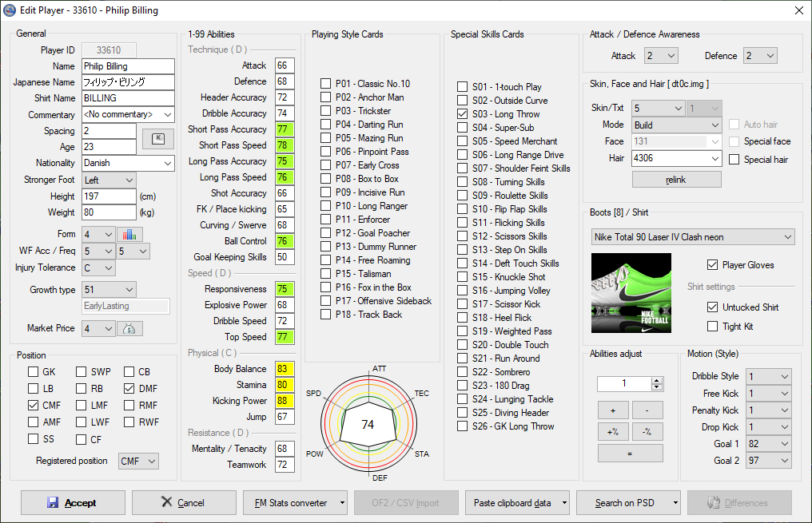The width and height of the screenshot is (812, 523).
Task: Click the app icon in the title bar
Action: pyautogui.click(x=10, y=10)
